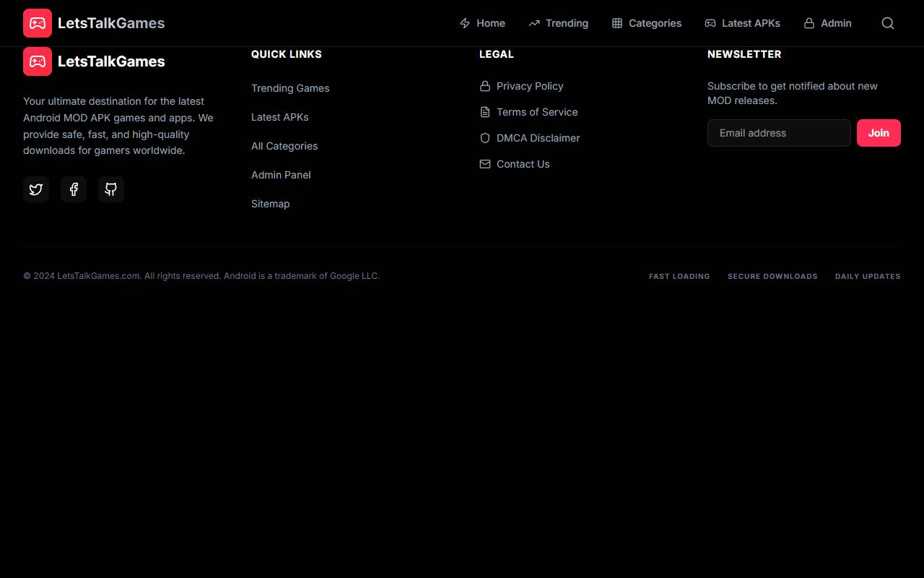
Task: Click the QUICK LINKS heading
Action: pyautogui.click(x=287, y=54)
